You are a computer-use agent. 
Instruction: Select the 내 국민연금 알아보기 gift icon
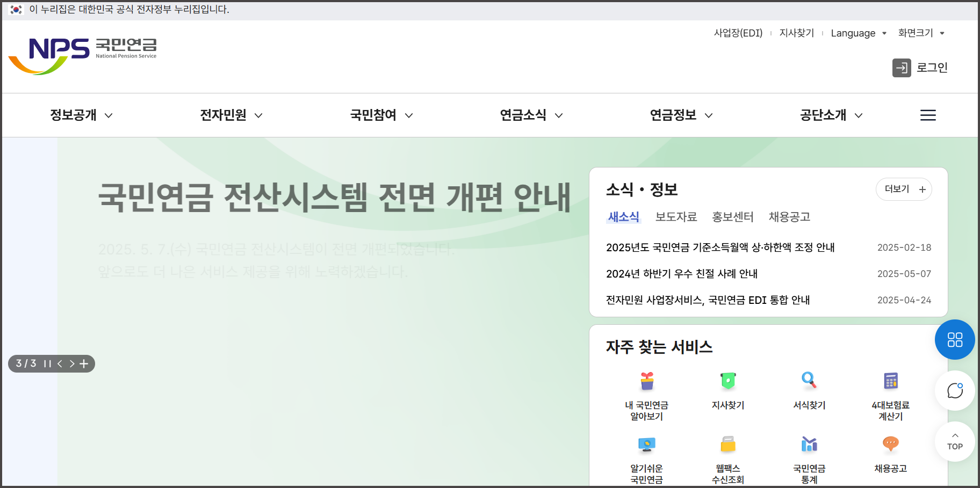coord(646,382)
